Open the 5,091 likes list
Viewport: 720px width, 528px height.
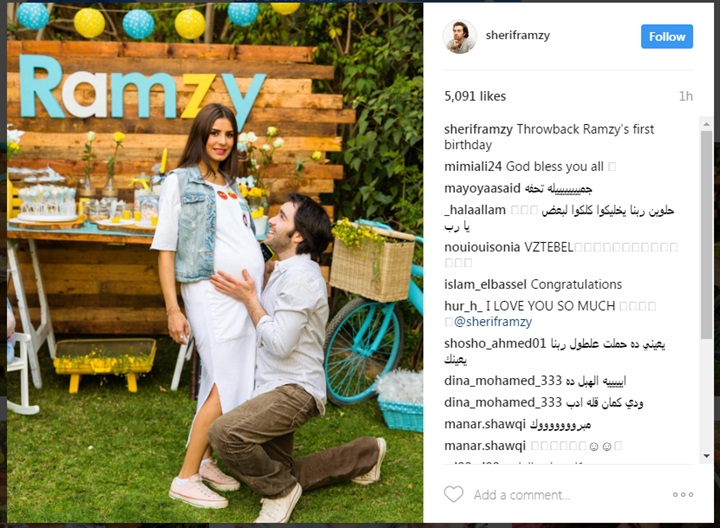[x=475, y=96]
